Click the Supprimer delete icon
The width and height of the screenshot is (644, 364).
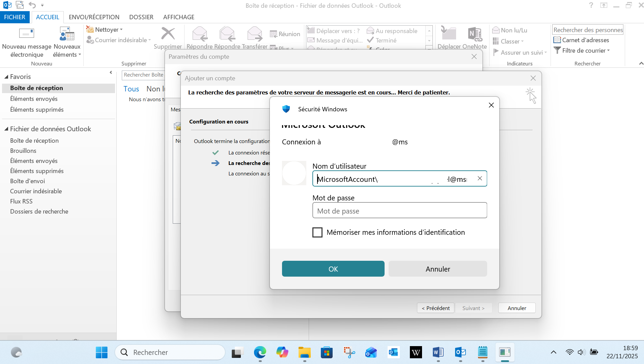(168, 34)
